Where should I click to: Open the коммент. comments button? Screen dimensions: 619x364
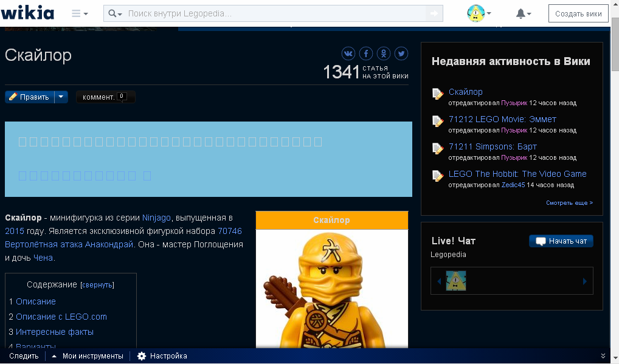105,97
